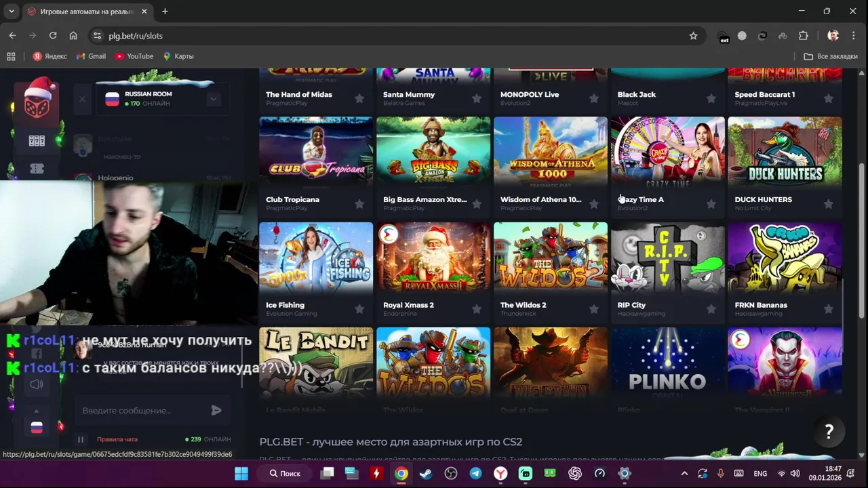The height and width of the screenshot is (488, 868).
Task: Click the MONOPOLY Live title
Action: [x=530, y=94]
